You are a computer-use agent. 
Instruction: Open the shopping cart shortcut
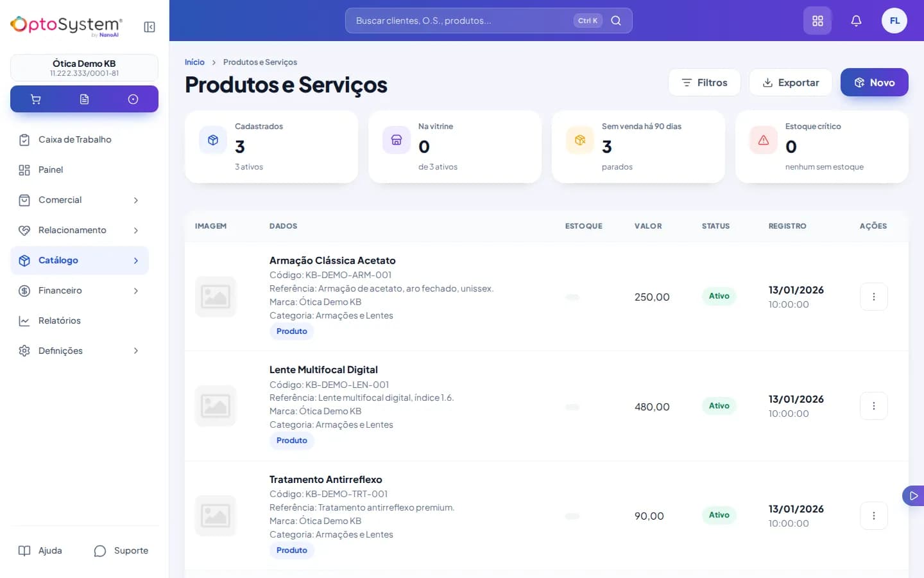pyautogui.click(x=35, y=99)
